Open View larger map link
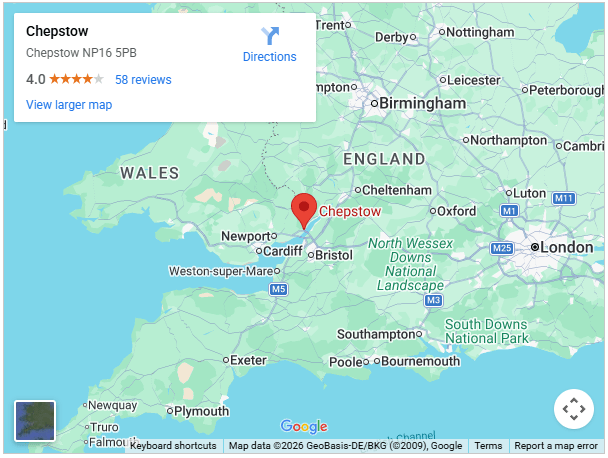This screenshot has height=458, width=608. click(x=69, y=105)
